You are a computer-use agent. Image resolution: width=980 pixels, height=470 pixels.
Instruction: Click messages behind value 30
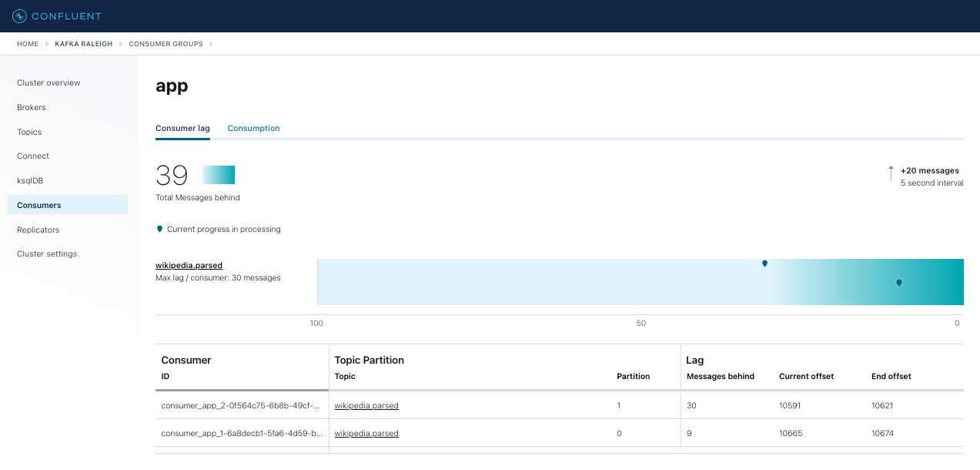coord(691,405)
